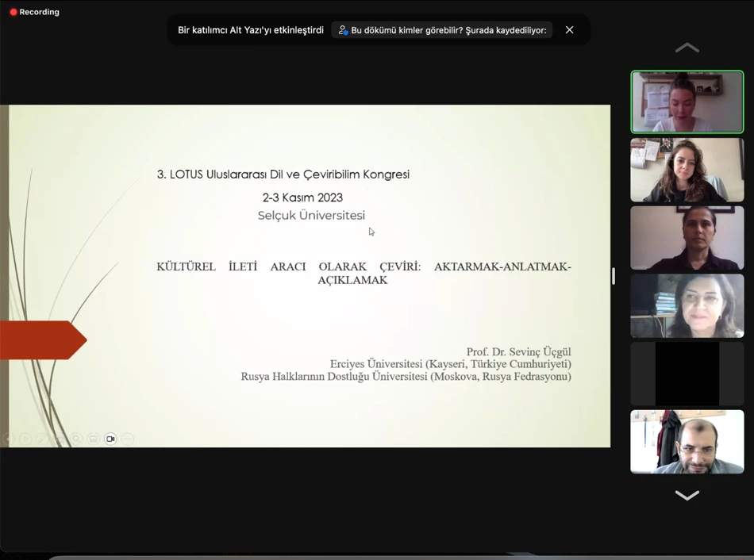Select curly-haired woman's video tile
This screenshot has width=754, height=560.
click(687, 171)
